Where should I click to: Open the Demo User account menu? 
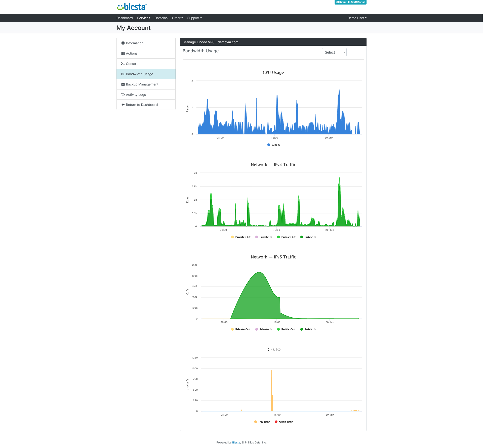click(x=357, y=18)
